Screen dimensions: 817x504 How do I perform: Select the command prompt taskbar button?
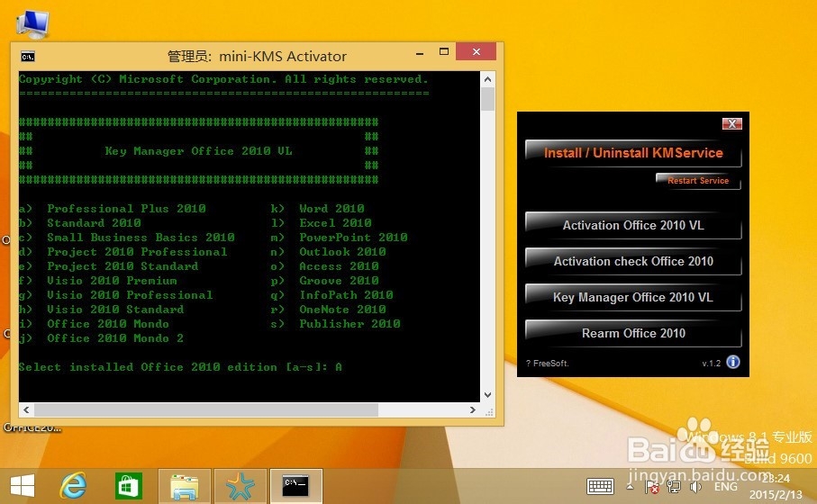(x=296, y=486)
